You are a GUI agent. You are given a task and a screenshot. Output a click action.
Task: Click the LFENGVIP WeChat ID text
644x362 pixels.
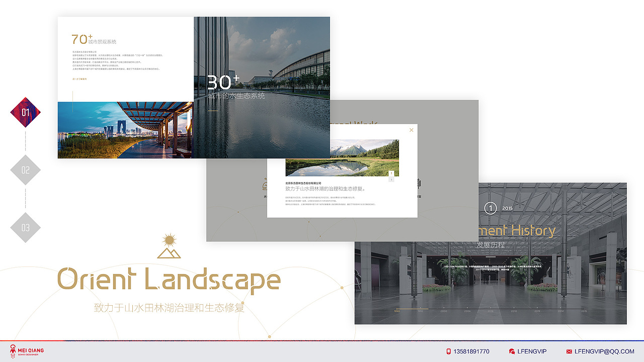(532, 351)
